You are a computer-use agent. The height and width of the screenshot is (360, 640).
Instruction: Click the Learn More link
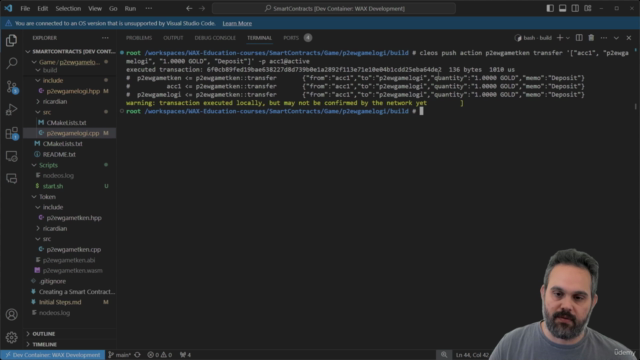(x=237, y=23)
